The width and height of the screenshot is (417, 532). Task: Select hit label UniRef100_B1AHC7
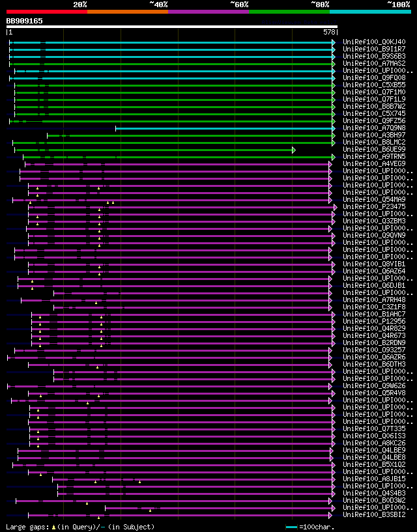click(374, 314)
